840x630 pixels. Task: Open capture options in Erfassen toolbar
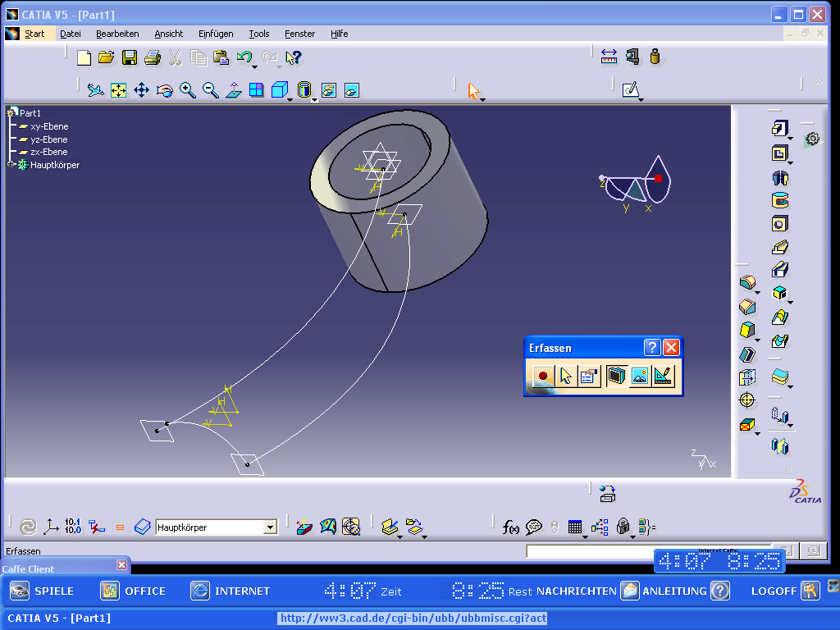pyautogui.click(x=589, y=376)
